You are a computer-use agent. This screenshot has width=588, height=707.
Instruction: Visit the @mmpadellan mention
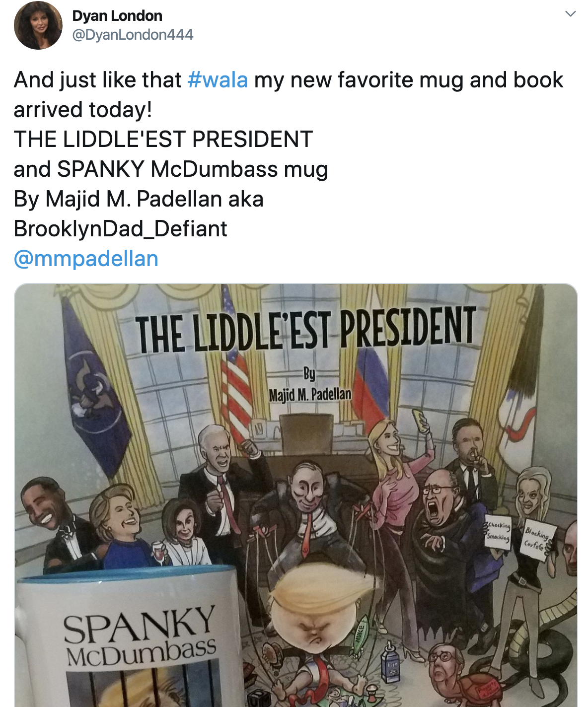pos(86,259)
